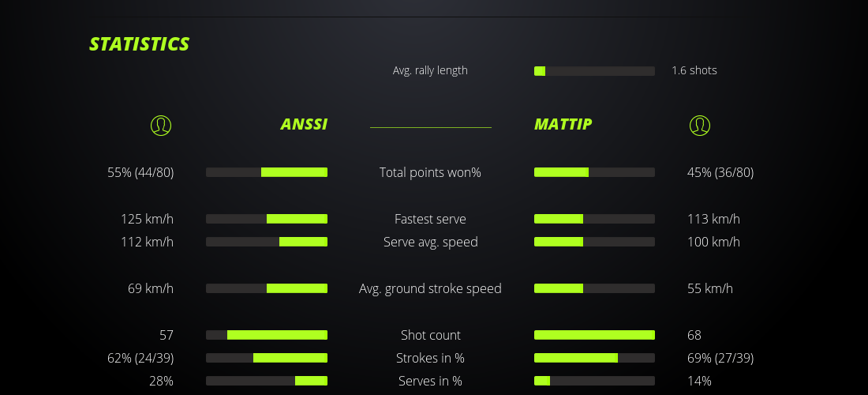Click Anssi's Fastest serve bar

coord(267,219)
